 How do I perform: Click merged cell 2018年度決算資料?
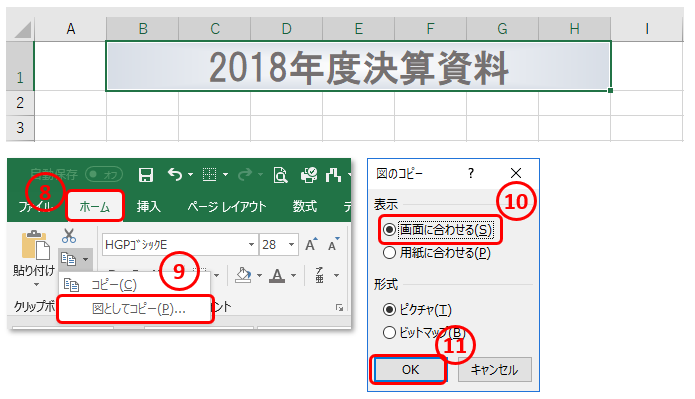[358, 66]
